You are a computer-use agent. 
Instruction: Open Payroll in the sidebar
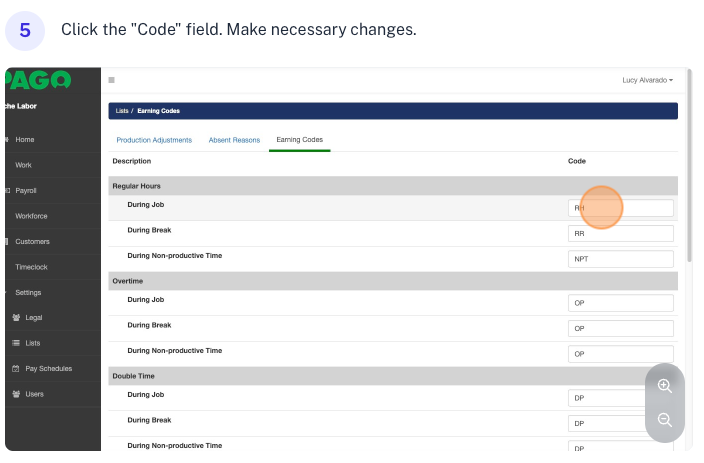[26, 190]
